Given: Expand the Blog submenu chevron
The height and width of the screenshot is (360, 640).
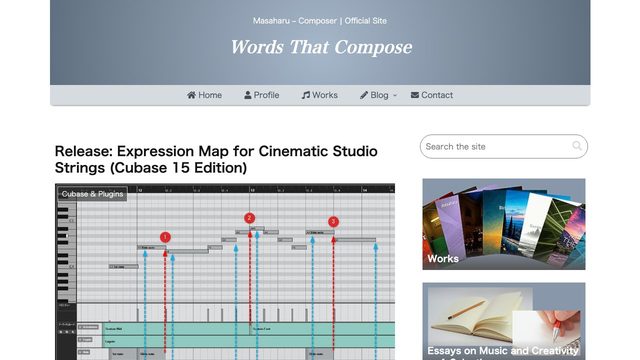Looking at the screenshot, I should click(395, 95).
